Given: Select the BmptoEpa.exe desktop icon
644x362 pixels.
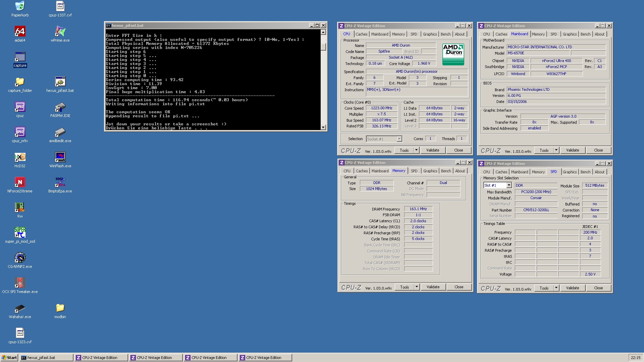Looking at the screenshot, I should (60, 182).
